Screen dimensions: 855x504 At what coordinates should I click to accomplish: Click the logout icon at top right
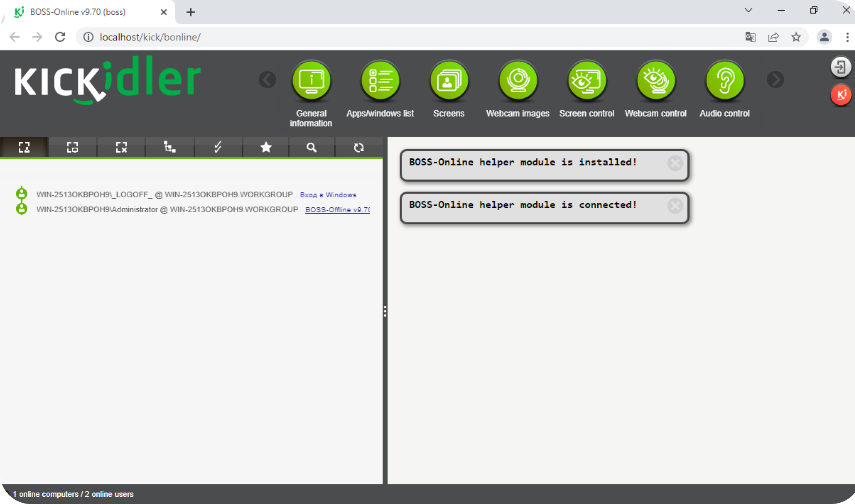(840, 67)
